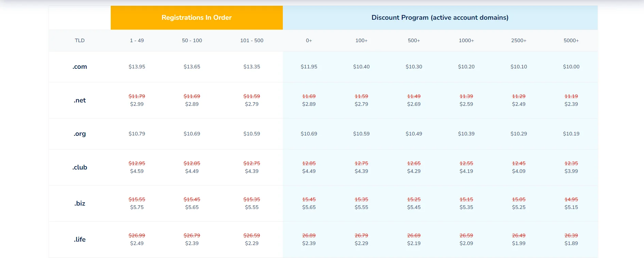This screenshot has height=258, width=644.
Task: Click the "100+" discount tier header
Action: point(362,41)
